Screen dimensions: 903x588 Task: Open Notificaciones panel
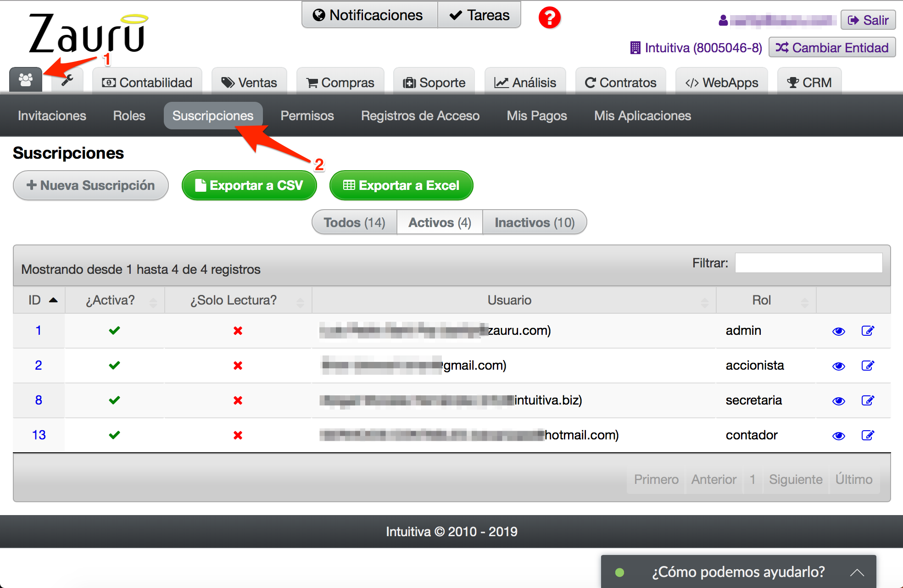click(x=370, y=15)
